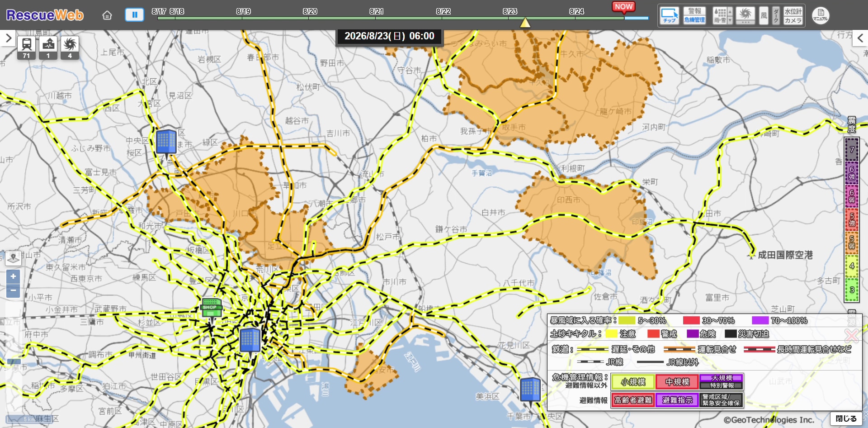Pause the timeline playback
This screenshot has height=428, width=868.
coord(134,15)
